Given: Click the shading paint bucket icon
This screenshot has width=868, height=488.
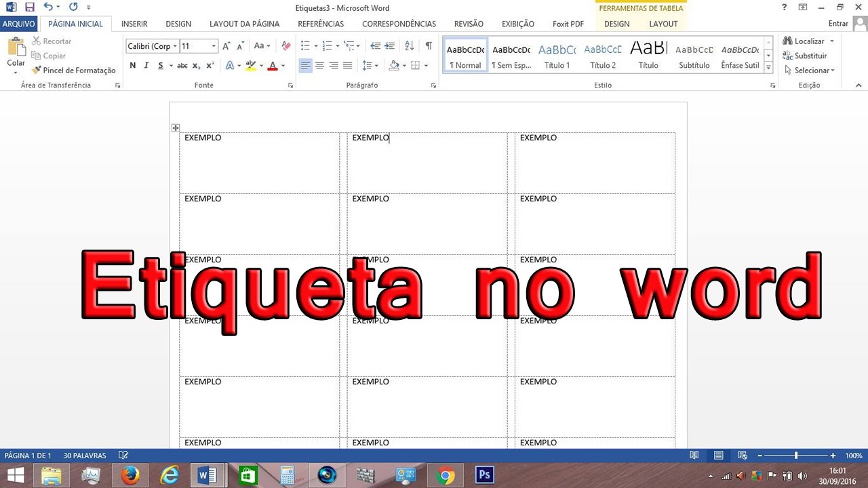Looking at the screenshot, I should pyautogui.click(x=394, y=66).
